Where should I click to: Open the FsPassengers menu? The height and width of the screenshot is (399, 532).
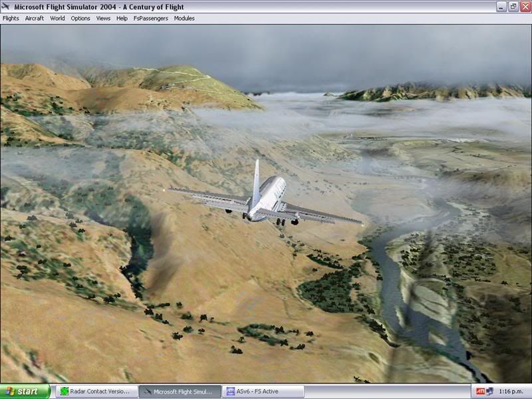click(x=151, y=18)
